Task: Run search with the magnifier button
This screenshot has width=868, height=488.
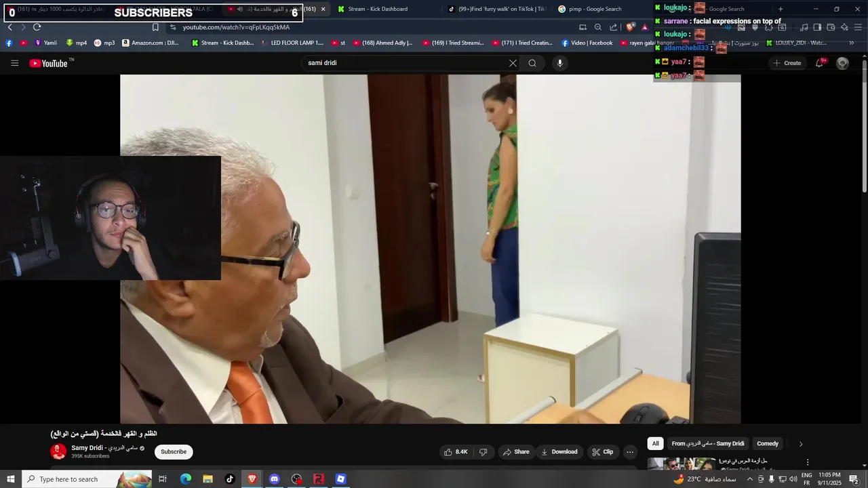Action: click(x=532, y=63)
